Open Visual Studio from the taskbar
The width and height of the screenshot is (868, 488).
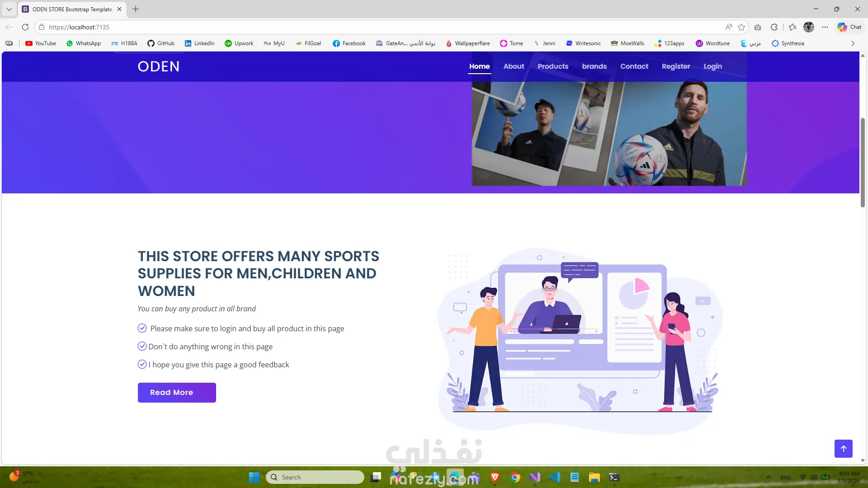click(x=535, y=477)
